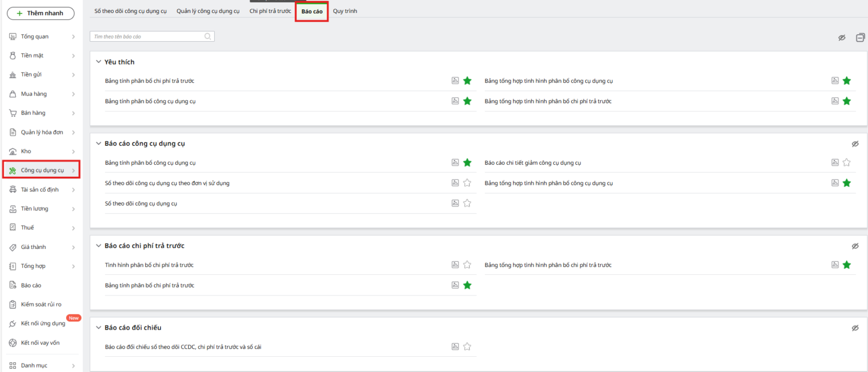Click the Kho warehouse sidebar icon
Screen dimensions: 868x372
13,151
